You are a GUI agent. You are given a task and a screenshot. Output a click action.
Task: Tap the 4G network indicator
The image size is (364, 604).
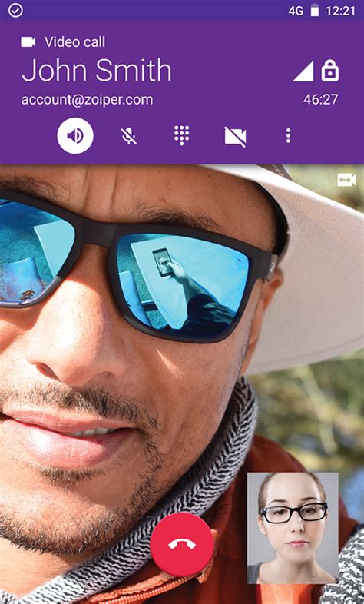[x=296, y=11]
